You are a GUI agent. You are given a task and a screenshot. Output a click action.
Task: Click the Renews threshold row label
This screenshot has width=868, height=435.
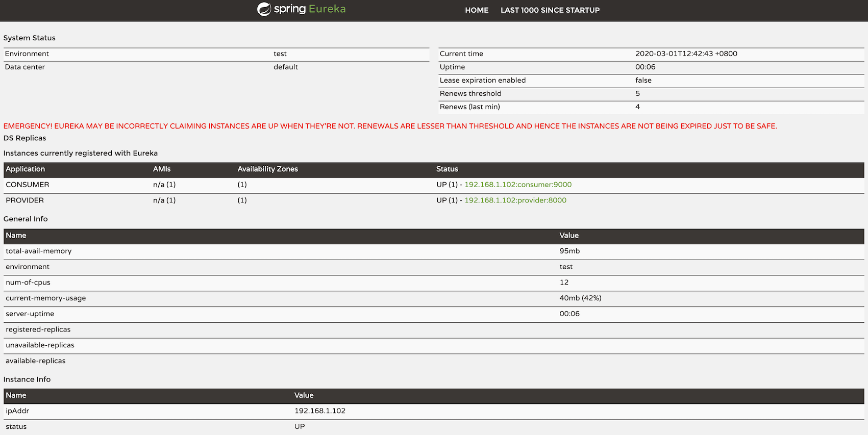(470, 93)
